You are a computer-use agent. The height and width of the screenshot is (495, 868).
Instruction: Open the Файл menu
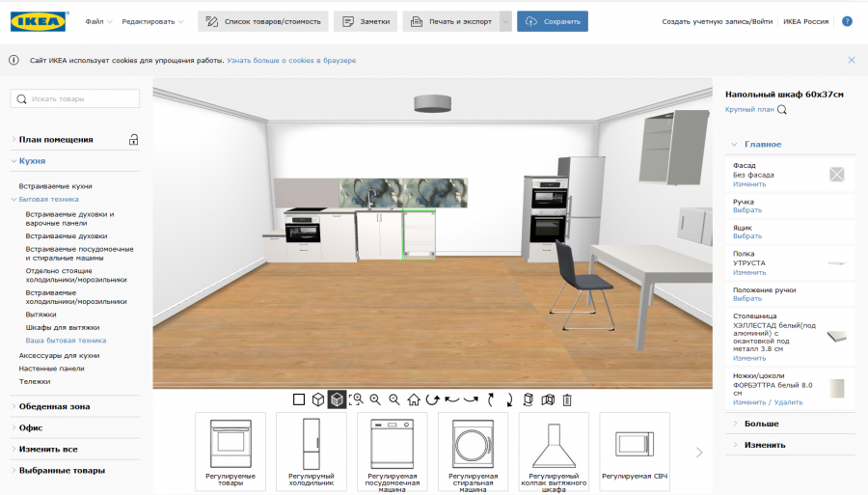point(98,21)
